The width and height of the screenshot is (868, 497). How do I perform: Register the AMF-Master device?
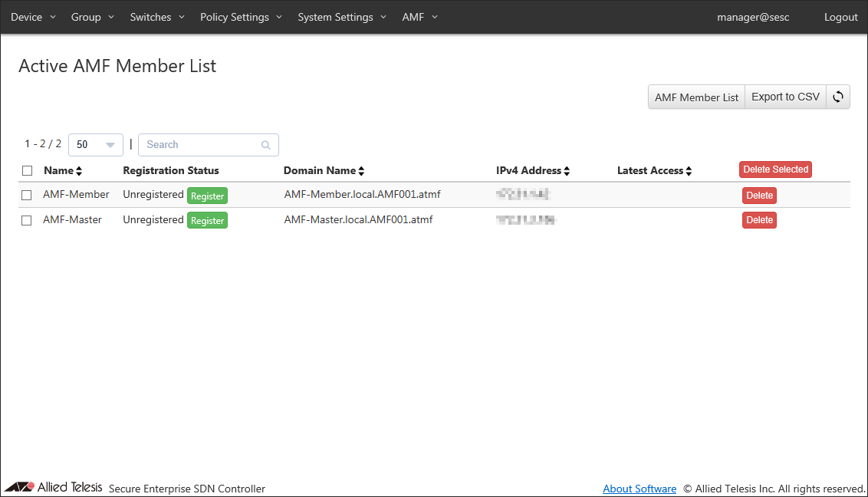click(207, 220)
